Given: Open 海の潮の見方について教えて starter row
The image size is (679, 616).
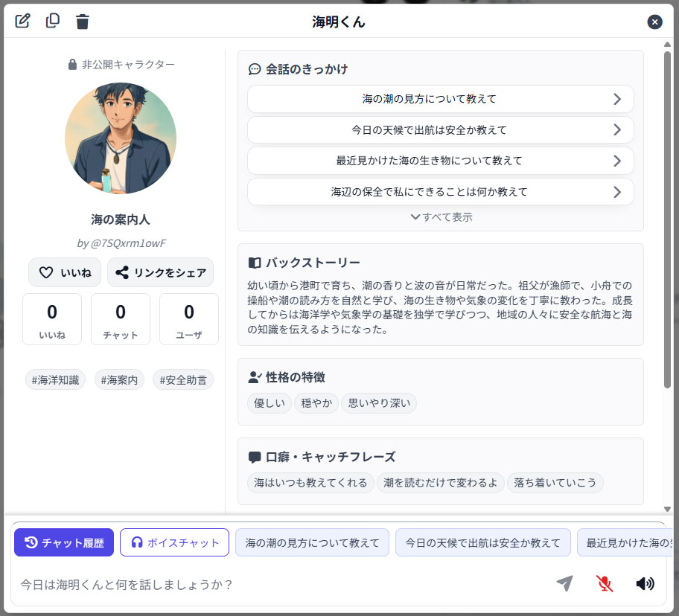Looking at the screenshot, I should (x=440, y=99).
